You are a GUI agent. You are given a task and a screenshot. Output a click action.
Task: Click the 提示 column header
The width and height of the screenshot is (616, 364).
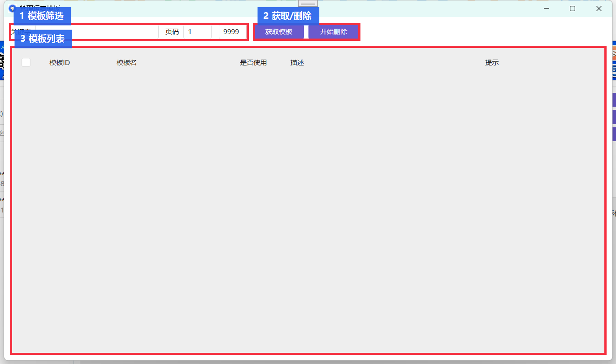coord(492,63)
